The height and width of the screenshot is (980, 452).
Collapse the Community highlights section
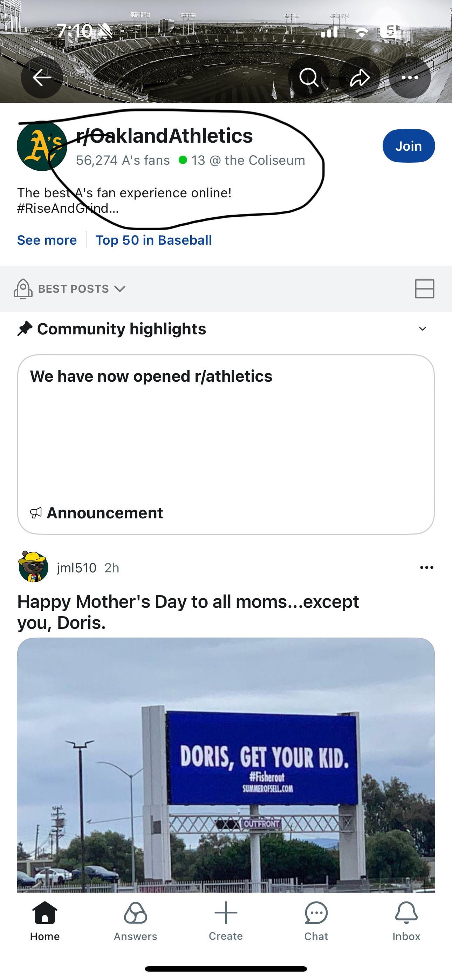click(x=422, y=329)
